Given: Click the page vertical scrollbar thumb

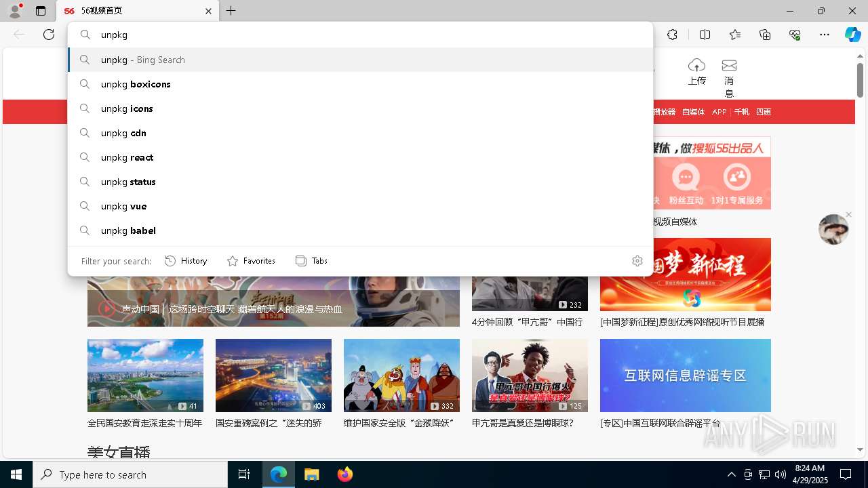Looking at the screenshot, I should (860, 81).
